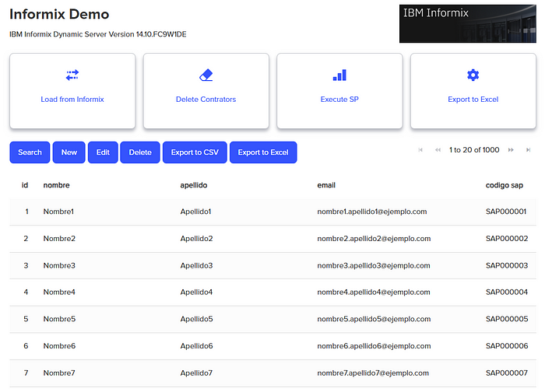Click the IBM Informix banner image
The image size is (545, 392).
pyautogui.click(x=467, y=23)
